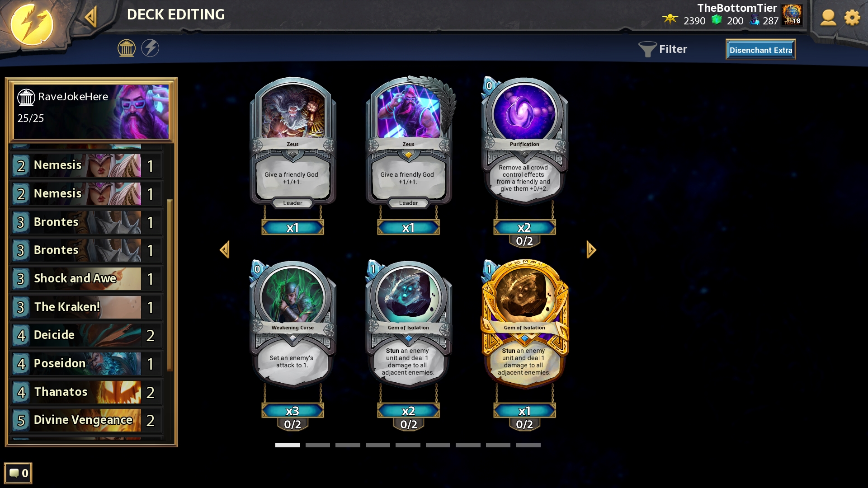Viewport: 868px width, 488px height.
Task: Jump to the second page indicator
Action: (318, 445)
